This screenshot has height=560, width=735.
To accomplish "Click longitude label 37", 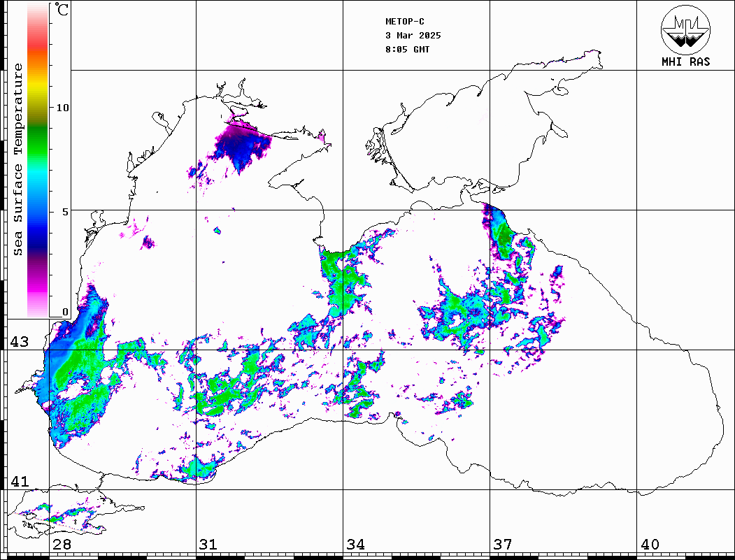I will coord(503,545).
